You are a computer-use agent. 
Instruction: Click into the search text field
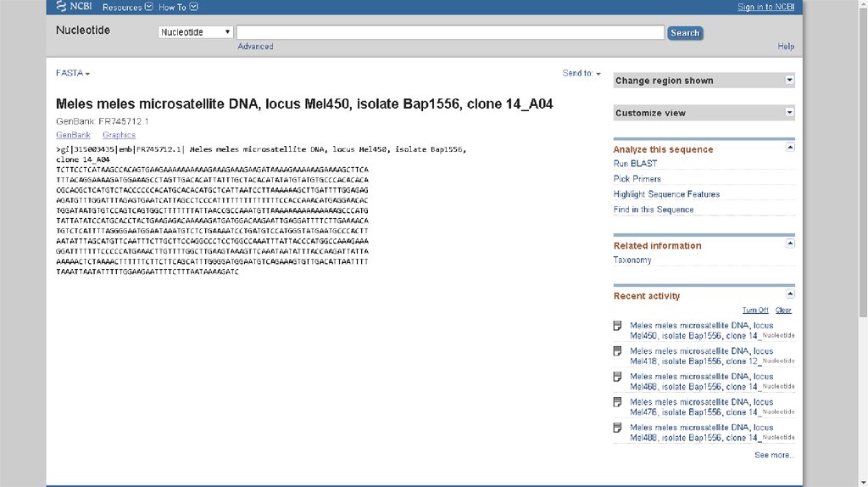[x=449, y=32]
